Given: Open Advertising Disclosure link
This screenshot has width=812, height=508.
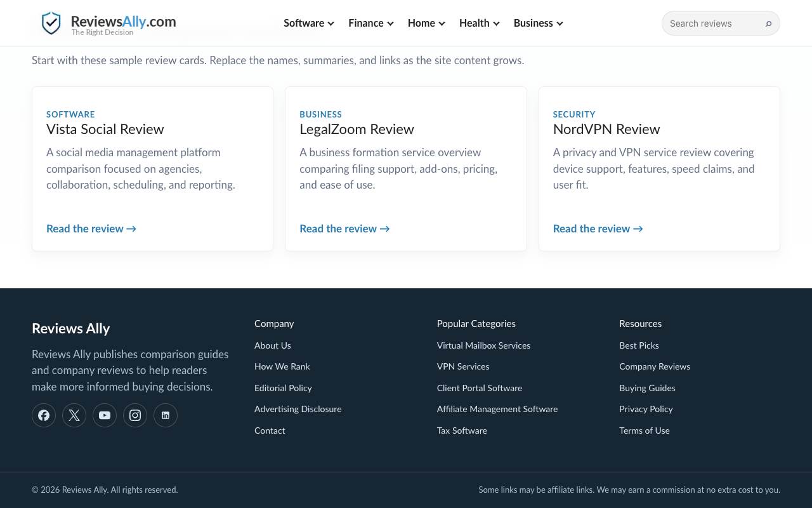Looking at the screenshot, I should (298, 409).
